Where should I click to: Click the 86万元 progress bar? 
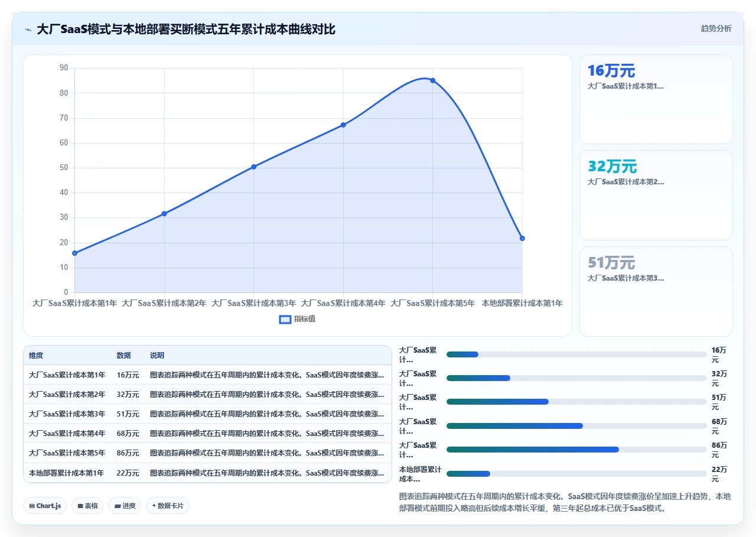[x=576, y=450]
